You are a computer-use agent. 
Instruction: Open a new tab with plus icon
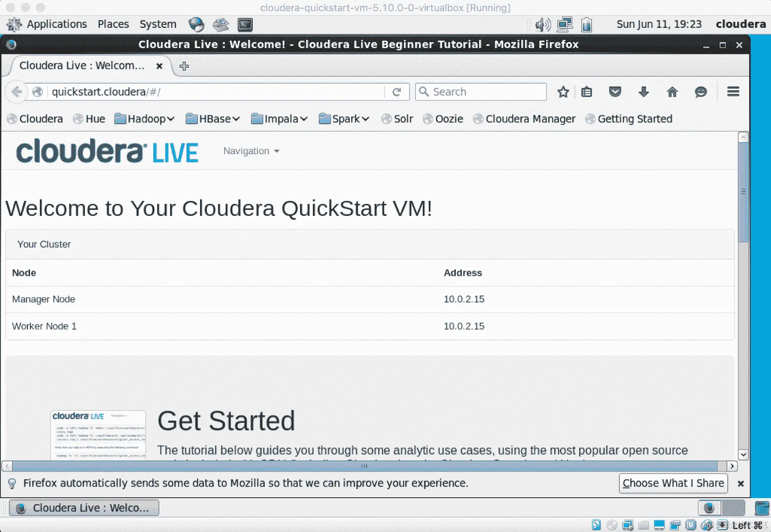pyautogui.click(x=184, y=66)
